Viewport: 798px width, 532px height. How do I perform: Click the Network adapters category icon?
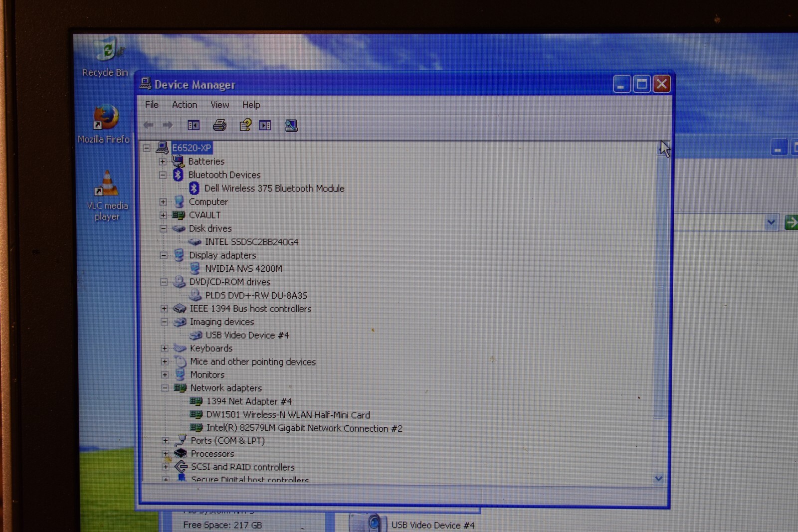point(180,388)
